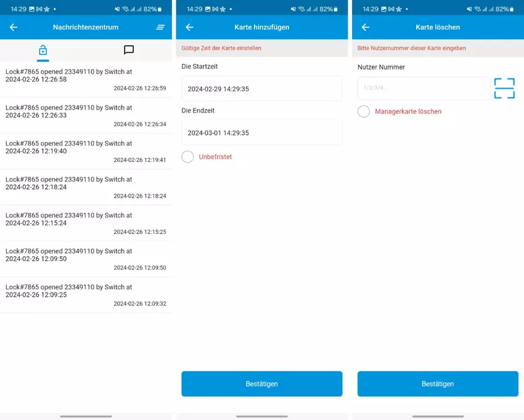524x420 pixels.
Task: Go back from Karte hinzufügen screen
Action: (x=189, y=28)
